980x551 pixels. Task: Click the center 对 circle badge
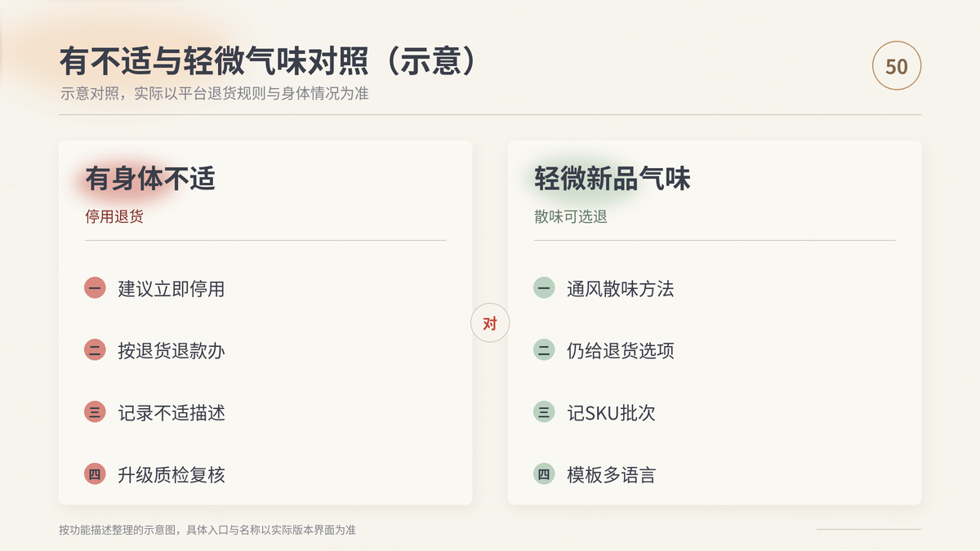pyautogui.click(x=490, y=323)
